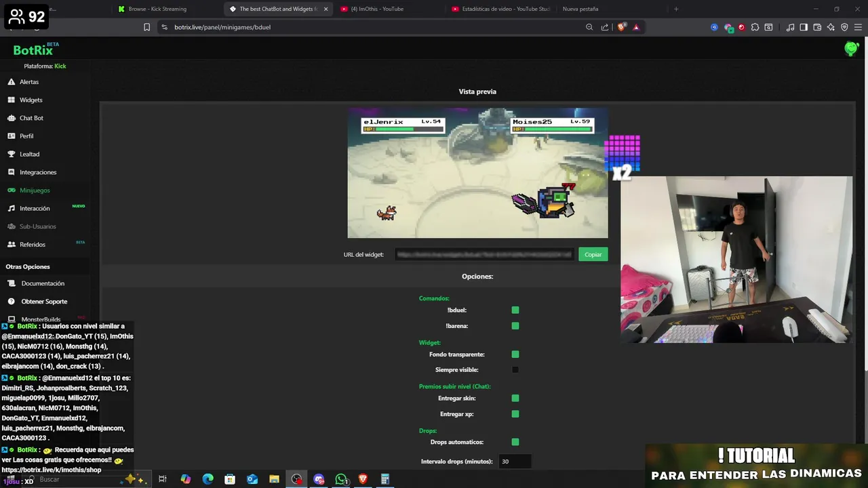Viewport: 868px width, 488px height.
Task: Click the green profile avatar icon
Action: 851,49
